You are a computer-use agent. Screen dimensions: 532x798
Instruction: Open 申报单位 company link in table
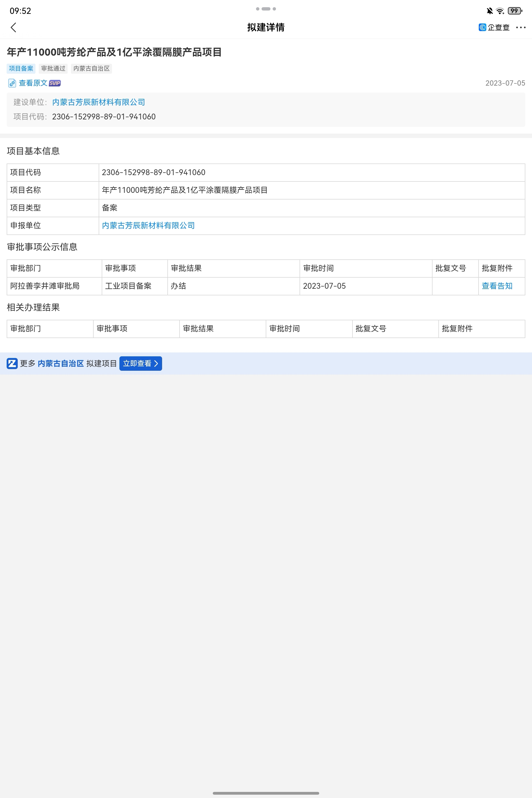(x=148, y=226)
